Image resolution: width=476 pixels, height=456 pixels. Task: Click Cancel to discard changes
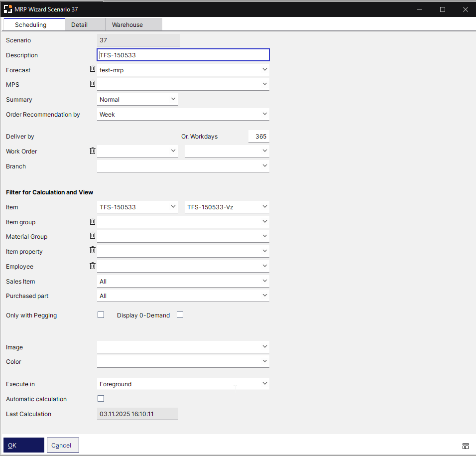(63, 445)
